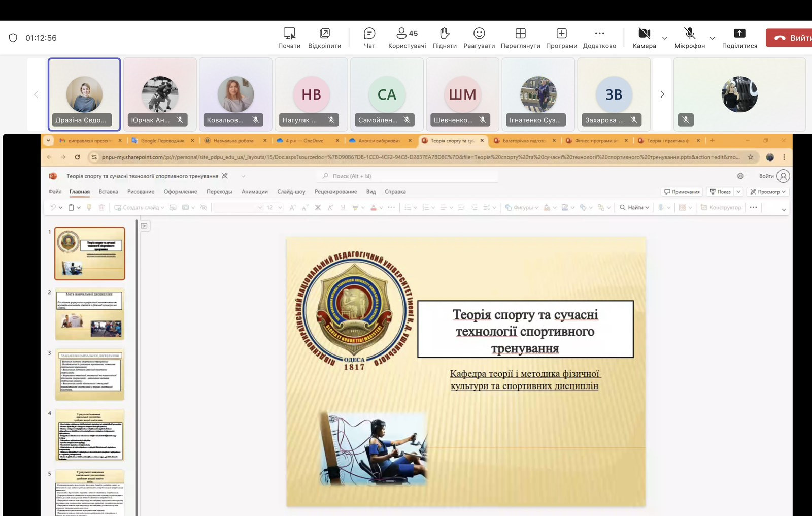The width and height of the screenshot is (812, 516).
Task: Click the format painter brush icon
Action: click(x=89, y=207)
